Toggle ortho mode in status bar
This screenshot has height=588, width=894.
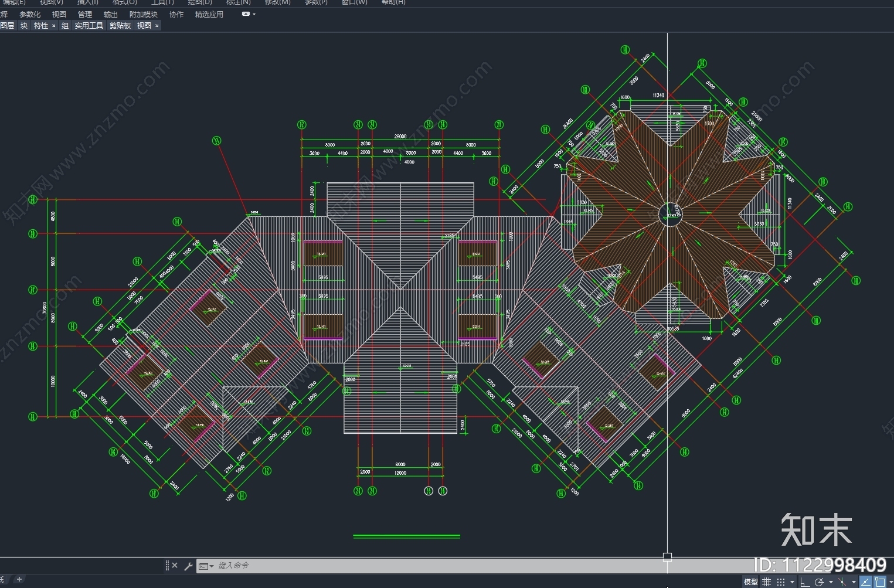(805, 582)
